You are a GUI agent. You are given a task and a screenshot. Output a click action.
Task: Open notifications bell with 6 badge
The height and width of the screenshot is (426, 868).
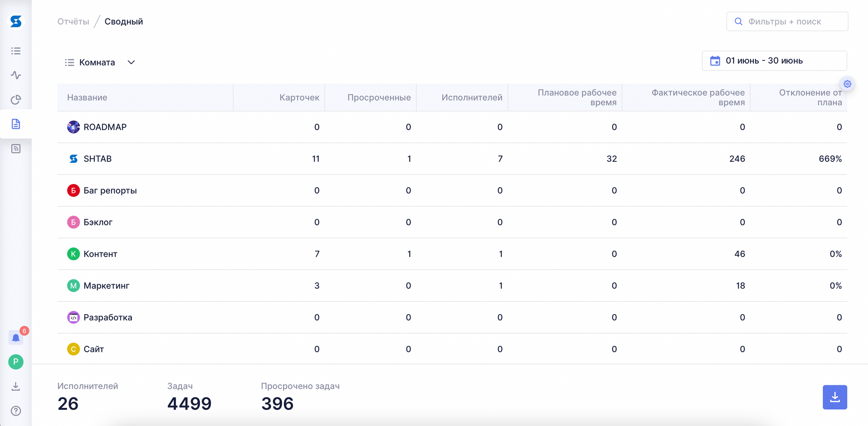tap(16, 338)
